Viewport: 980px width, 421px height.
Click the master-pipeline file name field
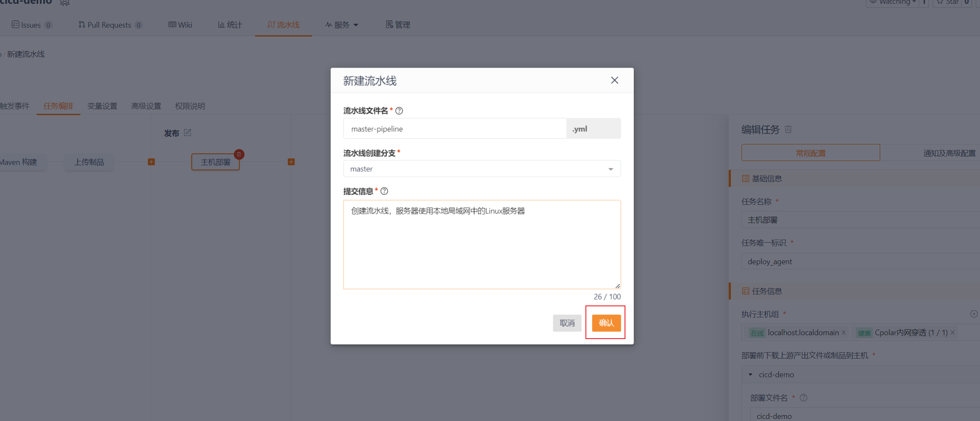[455, 128]
